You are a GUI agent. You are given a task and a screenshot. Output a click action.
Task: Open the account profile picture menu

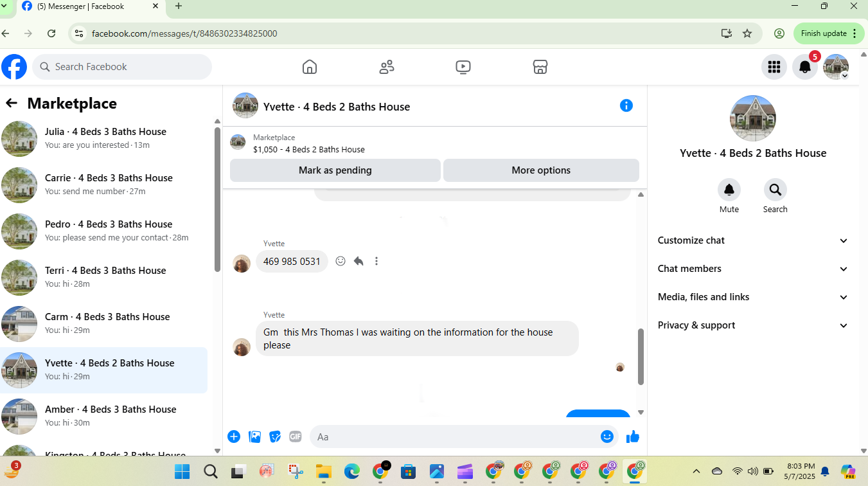coord(836,67)
